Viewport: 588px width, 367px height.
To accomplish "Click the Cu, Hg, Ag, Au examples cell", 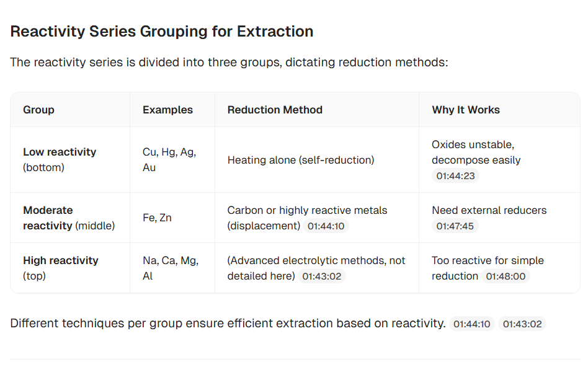I will pyautogui.click(x=169, y=160).
